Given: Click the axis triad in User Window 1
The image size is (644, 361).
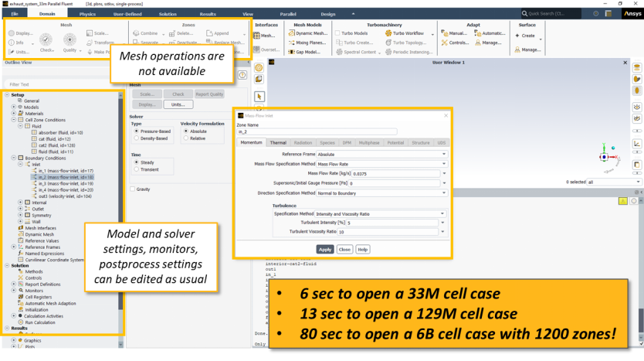Looking at the screenshot, I should tap(608, 156).
